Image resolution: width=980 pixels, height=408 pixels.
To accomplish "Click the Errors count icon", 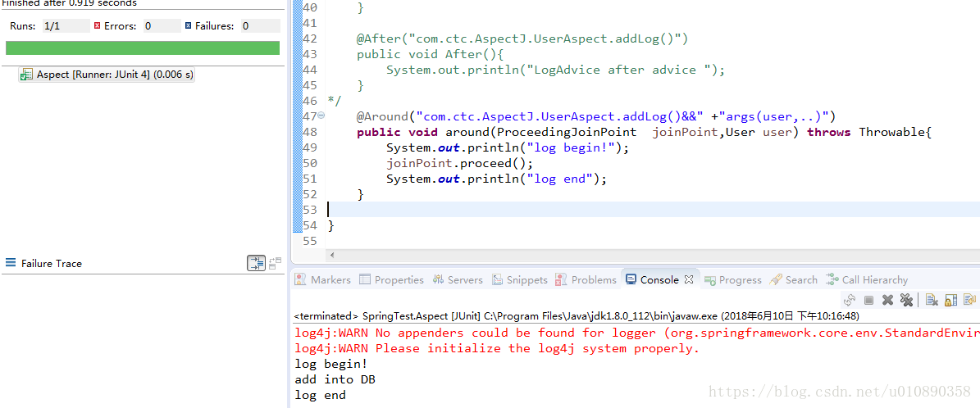I will pyautogui.click(x=97, y=26).
